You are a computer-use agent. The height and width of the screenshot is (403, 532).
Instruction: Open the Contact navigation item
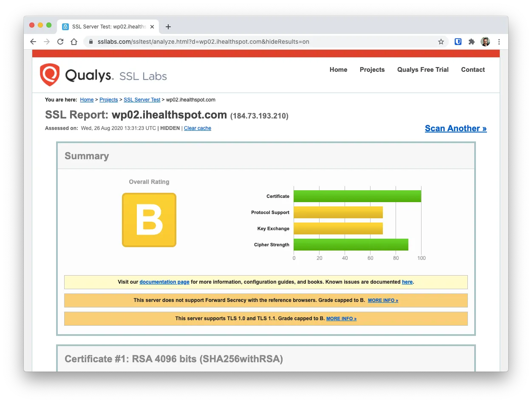473,70
